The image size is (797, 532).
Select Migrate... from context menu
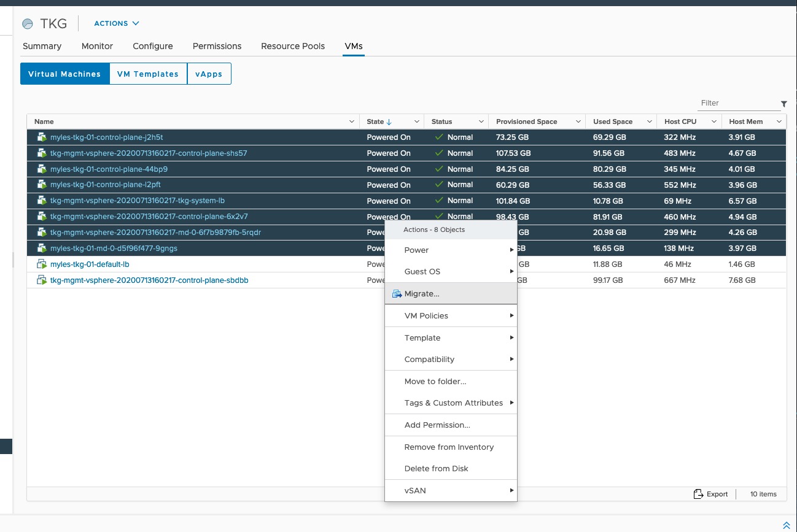tap(451, 294)
